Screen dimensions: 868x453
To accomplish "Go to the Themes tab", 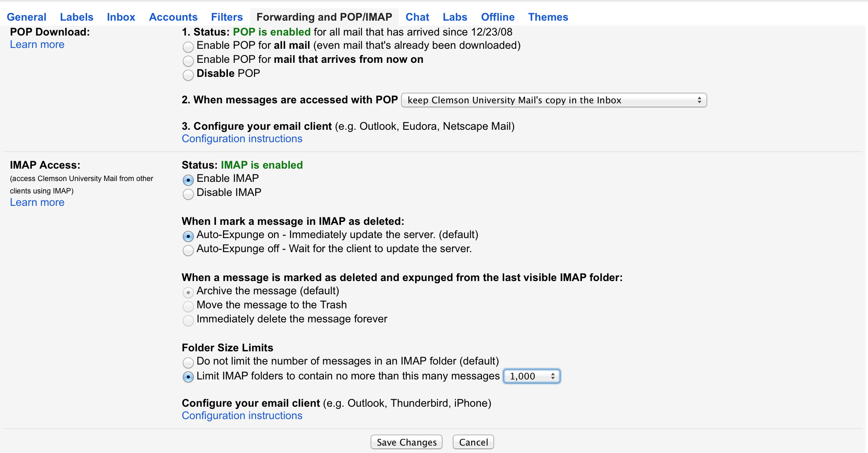I will point(548,17).
